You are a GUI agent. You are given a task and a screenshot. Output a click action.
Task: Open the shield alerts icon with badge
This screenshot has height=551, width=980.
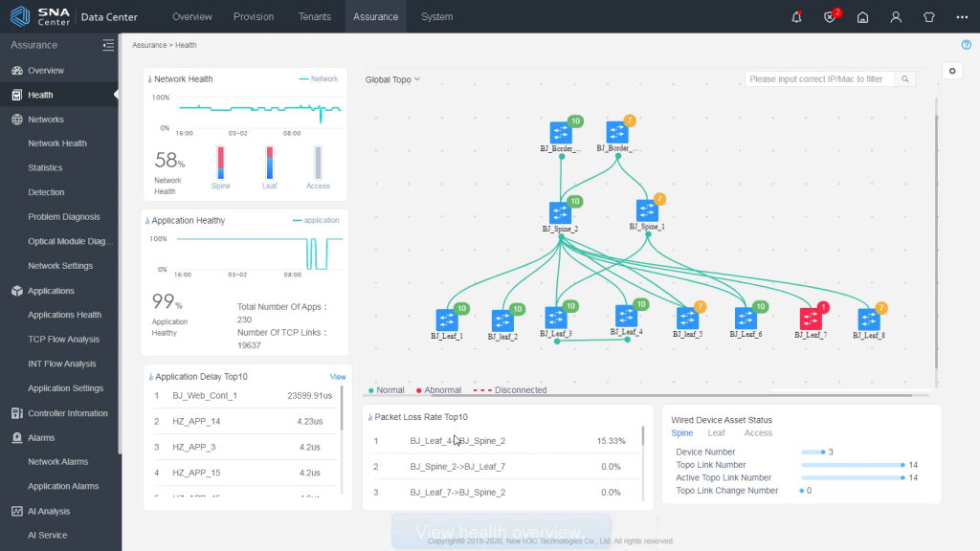pos(830,16)
